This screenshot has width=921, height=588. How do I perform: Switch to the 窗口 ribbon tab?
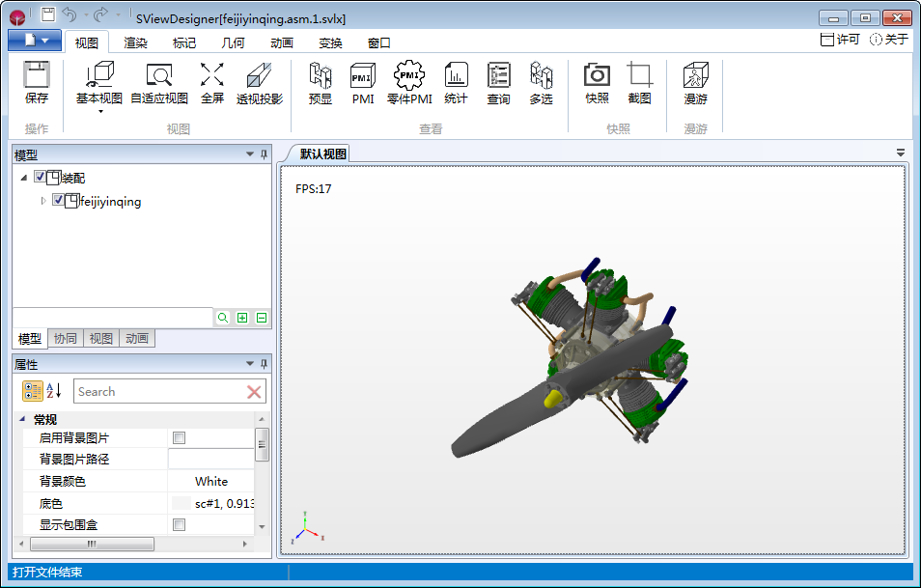(378, 42)
